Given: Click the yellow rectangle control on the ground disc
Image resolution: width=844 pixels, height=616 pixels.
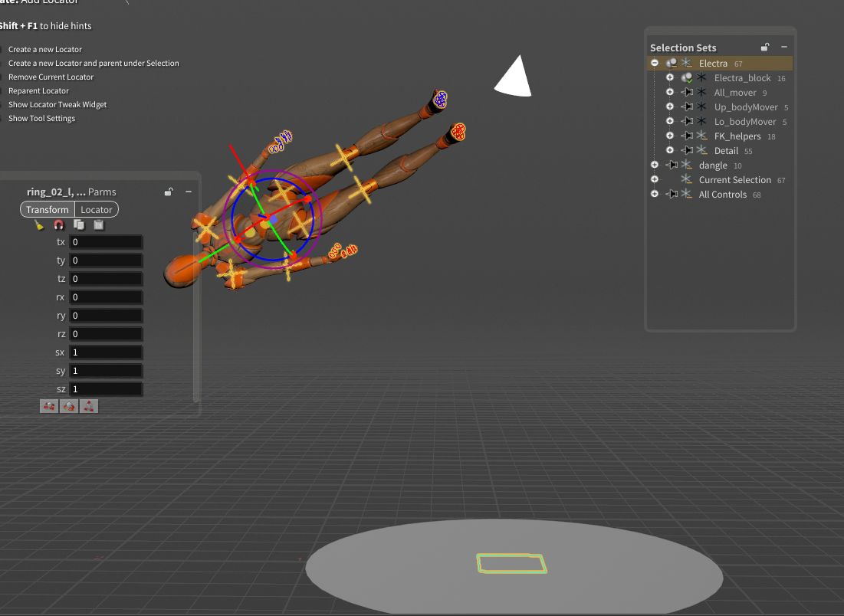Looking at the screenshot, I should click(511, 563).
